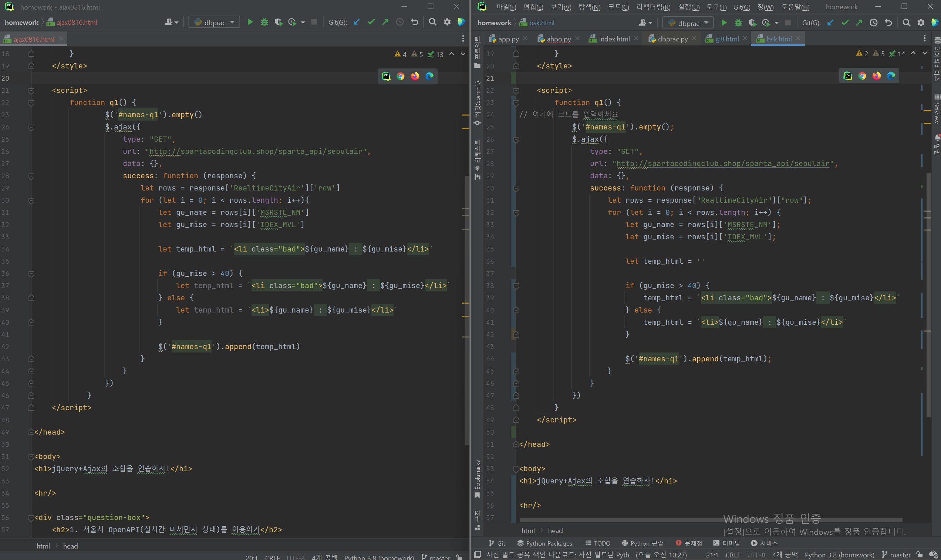This screenshot has width=941, height=560.
Task: Close the gJJ.html tab
Action: tap(745, 38)
